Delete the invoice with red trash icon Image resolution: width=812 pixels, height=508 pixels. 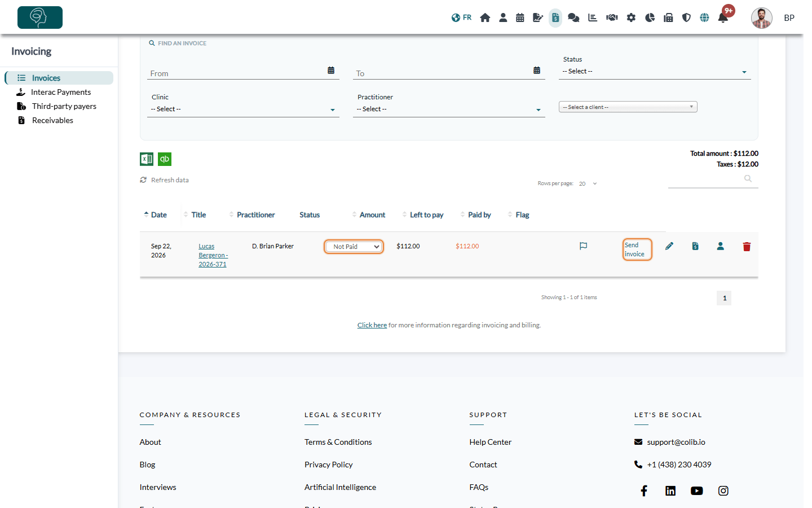747,247
